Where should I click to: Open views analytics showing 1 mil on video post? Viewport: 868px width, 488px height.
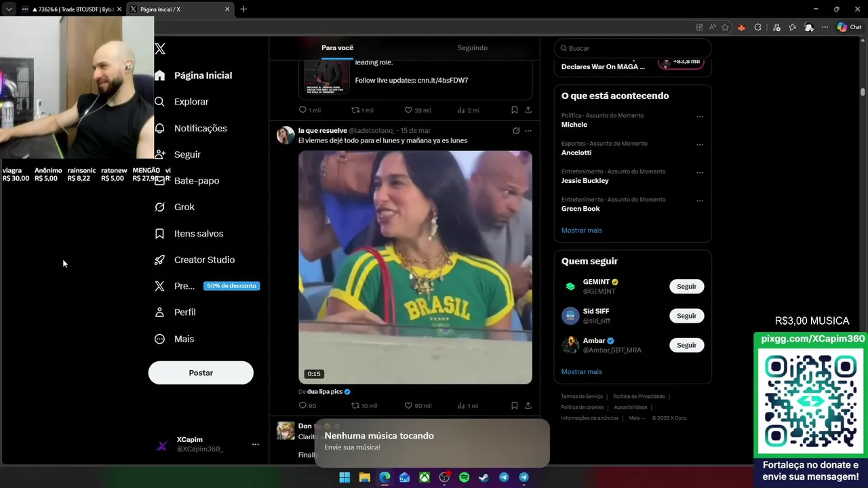pyautogui.click(x=468, y=405)
